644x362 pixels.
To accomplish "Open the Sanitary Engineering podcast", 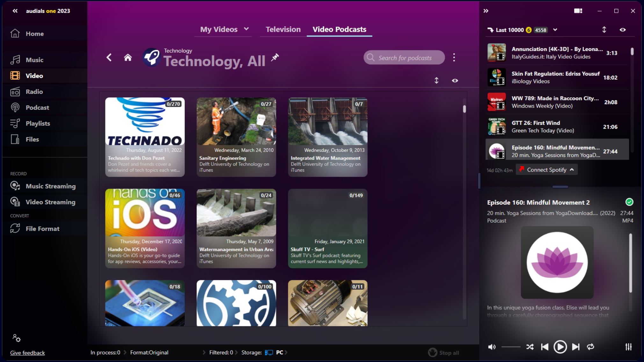I will [236, 137].
